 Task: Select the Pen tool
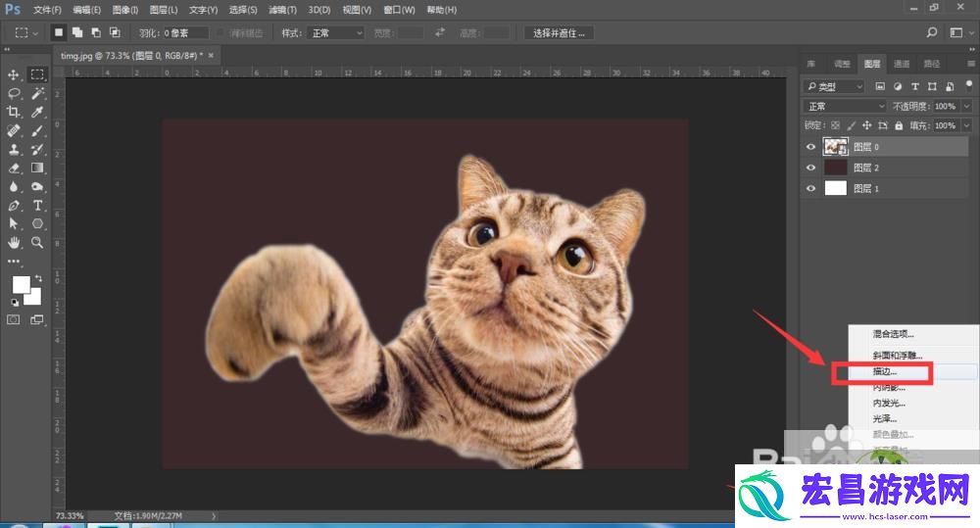point(13,206)
